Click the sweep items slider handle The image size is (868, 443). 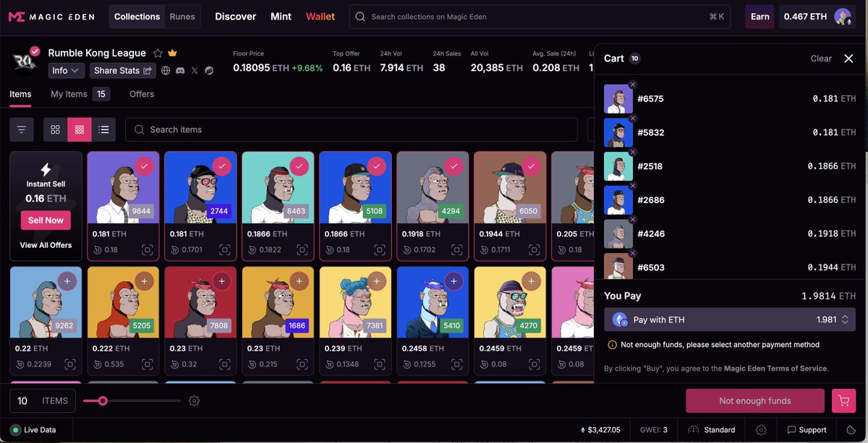[103, 400]
